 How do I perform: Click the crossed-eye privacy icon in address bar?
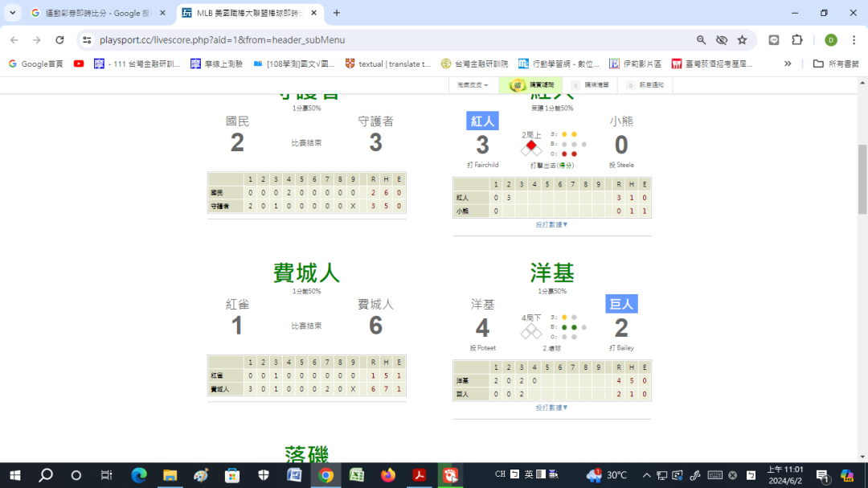[x=721, y=40]
